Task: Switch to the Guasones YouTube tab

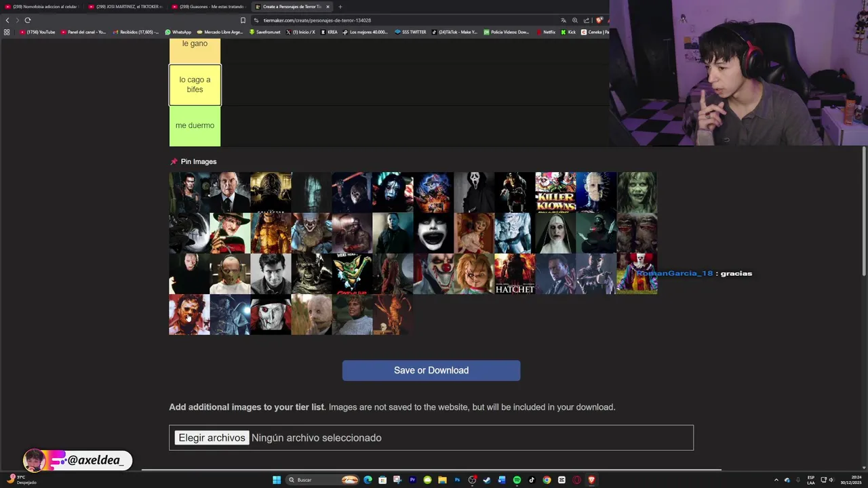Action: (209, 7)
